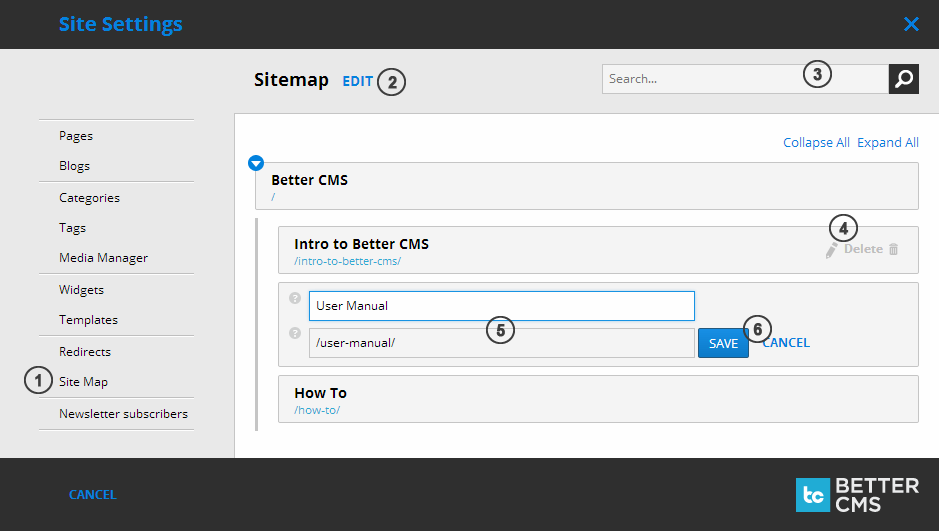This screenshot has height=531, width=939.
Task: Click Expand All link
Action: (887, 142)
